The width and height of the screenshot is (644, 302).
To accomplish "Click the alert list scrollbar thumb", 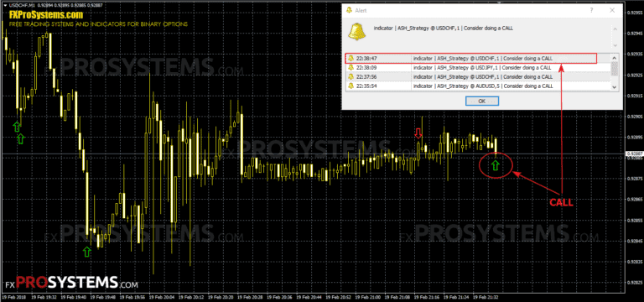I will pos(615,69).
